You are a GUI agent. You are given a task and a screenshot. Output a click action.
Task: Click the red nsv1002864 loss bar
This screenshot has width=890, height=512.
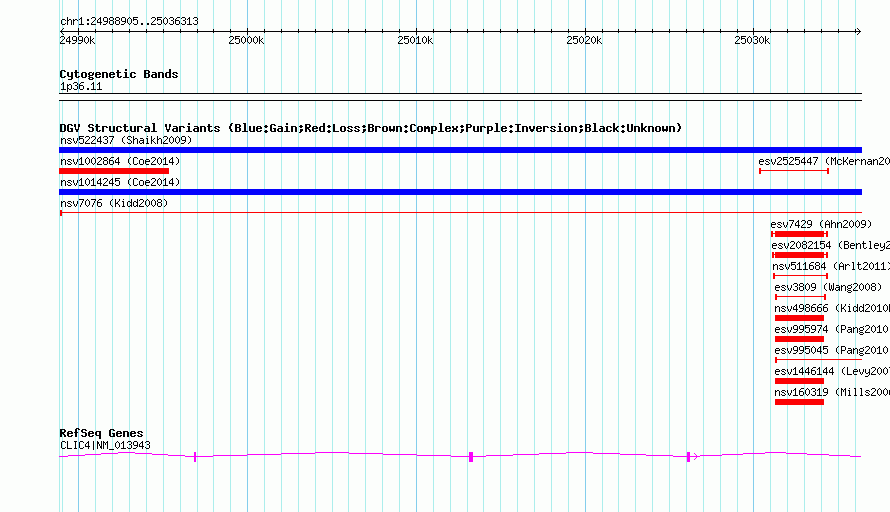[x=114, y=171]
